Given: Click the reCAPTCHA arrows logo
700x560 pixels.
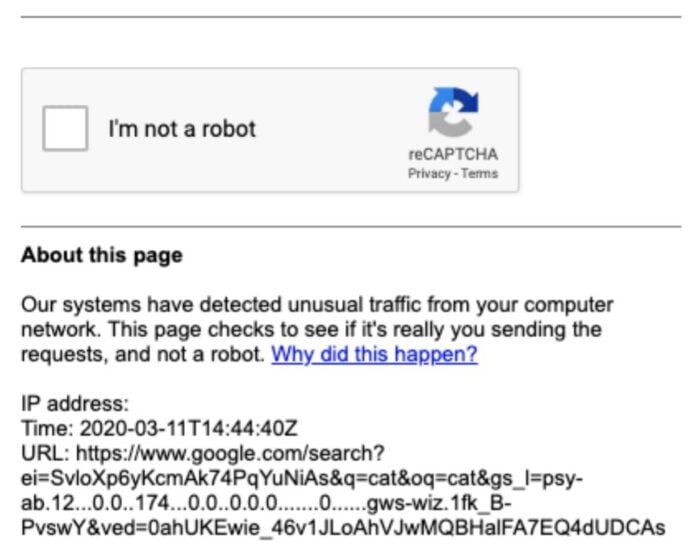Looking at the screenshot, I should pyautogui.click(x=453, y=112).
